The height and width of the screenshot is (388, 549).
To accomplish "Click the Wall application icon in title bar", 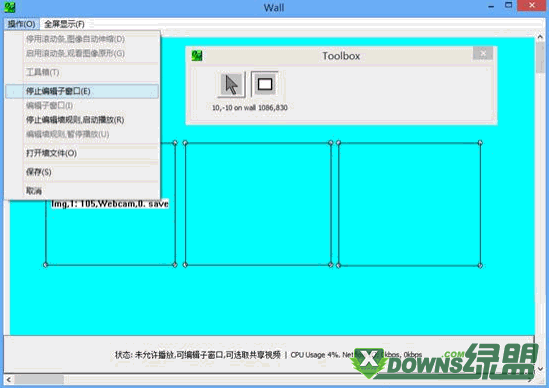I will pyautogui.click(x=10, y=7).
